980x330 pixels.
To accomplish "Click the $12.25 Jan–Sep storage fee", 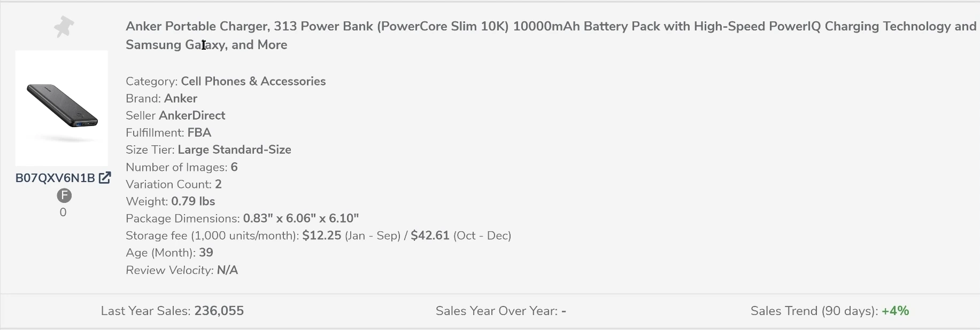I will tap(321, 235).
